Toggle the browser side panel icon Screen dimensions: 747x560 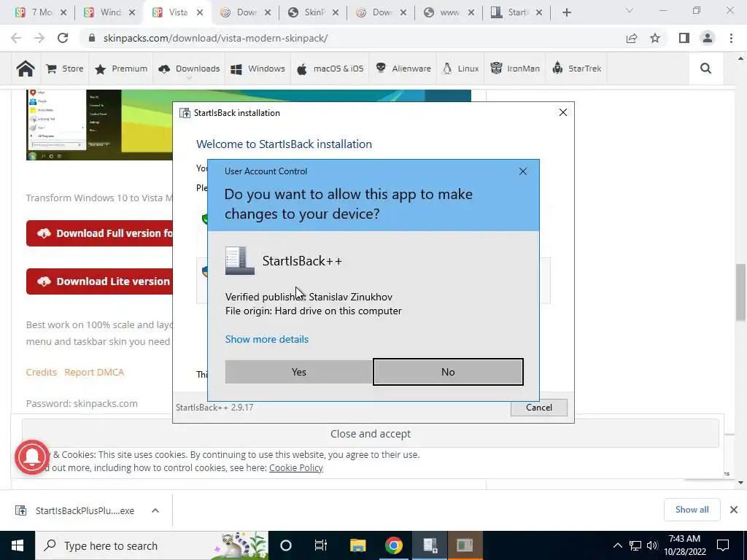click(684, 38)
